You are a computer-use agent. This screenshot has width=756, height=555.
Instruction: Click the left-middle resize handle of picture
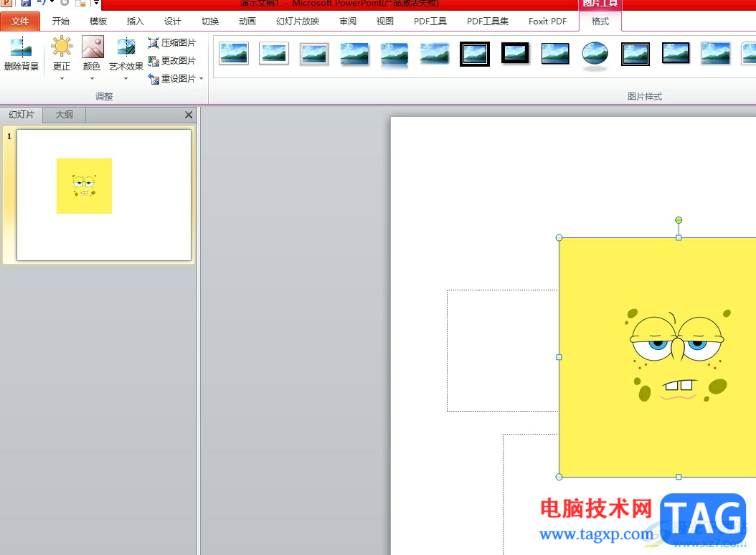click(x=559, y=357)
